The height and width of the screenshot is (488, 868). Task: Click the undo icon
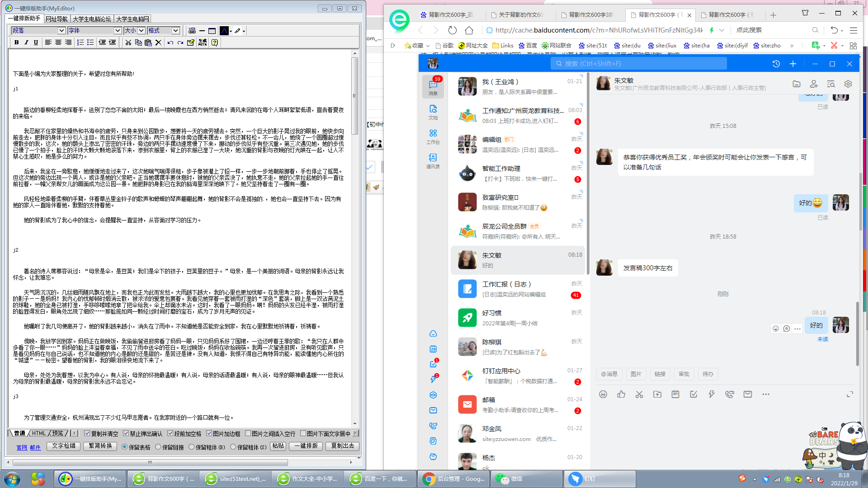point(170,42)
